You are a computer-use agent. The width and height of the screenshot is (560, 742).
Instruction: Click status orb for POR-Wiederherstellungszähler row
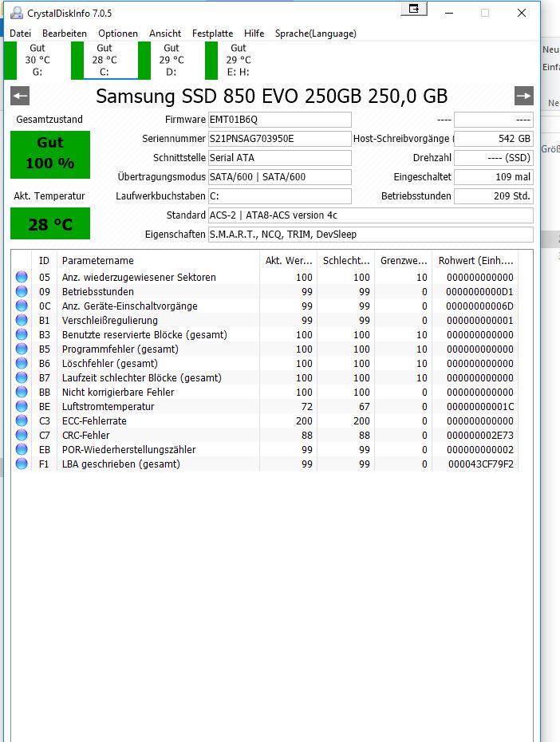(x=22, y=449)
